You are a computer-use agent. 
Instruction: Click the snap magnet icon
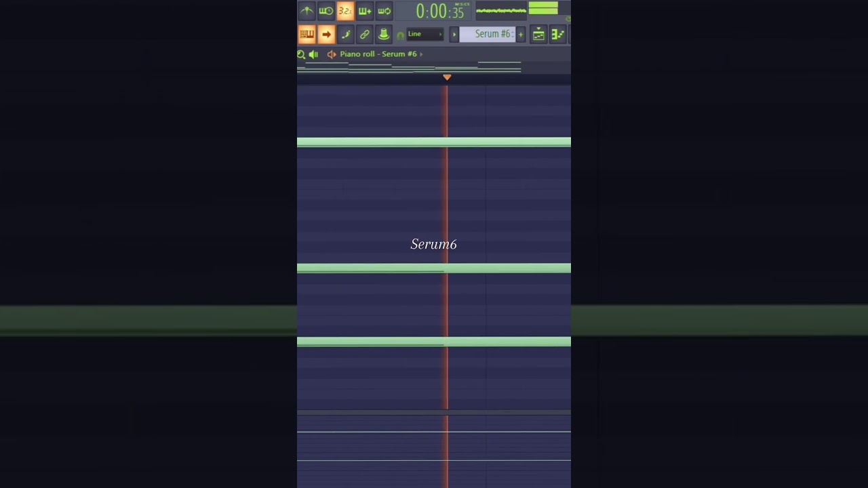coord(400,35)
